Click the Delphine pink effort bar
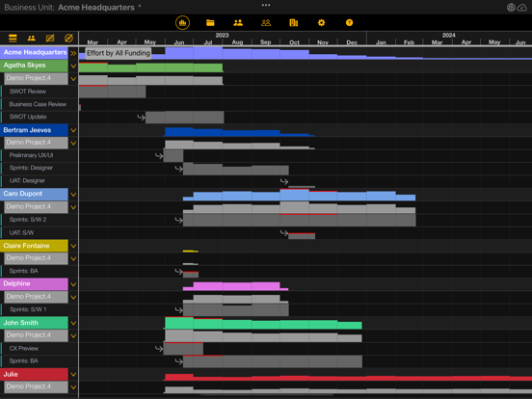 [236, 286]
